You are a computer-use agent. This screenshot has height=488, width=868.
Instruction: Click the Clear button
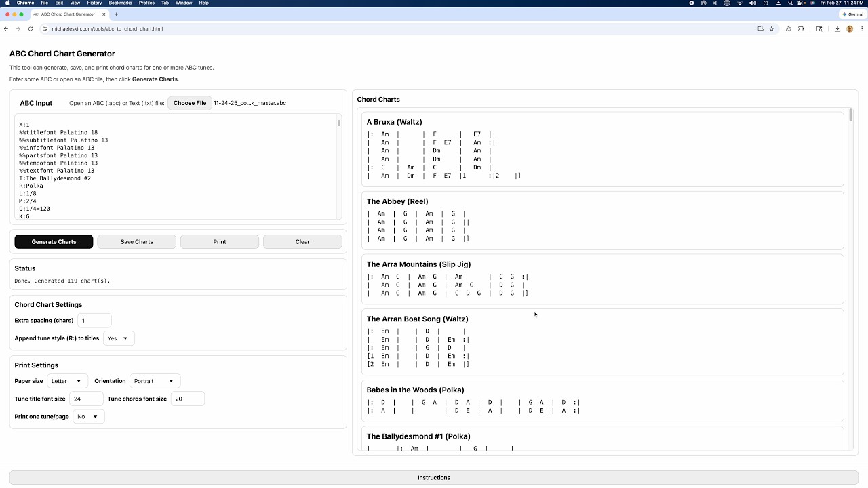[302, 241]
